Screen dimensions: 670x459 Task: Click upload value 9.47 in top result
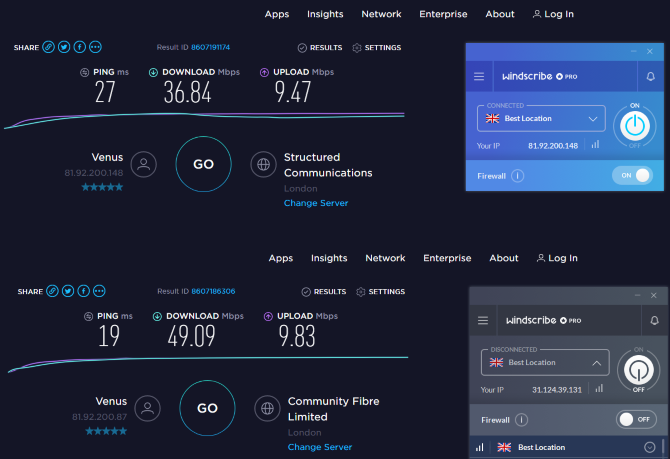click(293, 92)
